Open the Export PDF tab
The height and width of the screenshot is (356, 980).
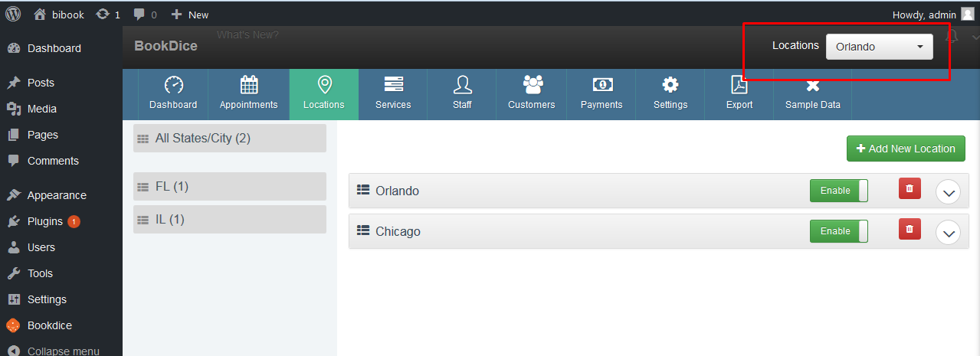pos(739,94)
